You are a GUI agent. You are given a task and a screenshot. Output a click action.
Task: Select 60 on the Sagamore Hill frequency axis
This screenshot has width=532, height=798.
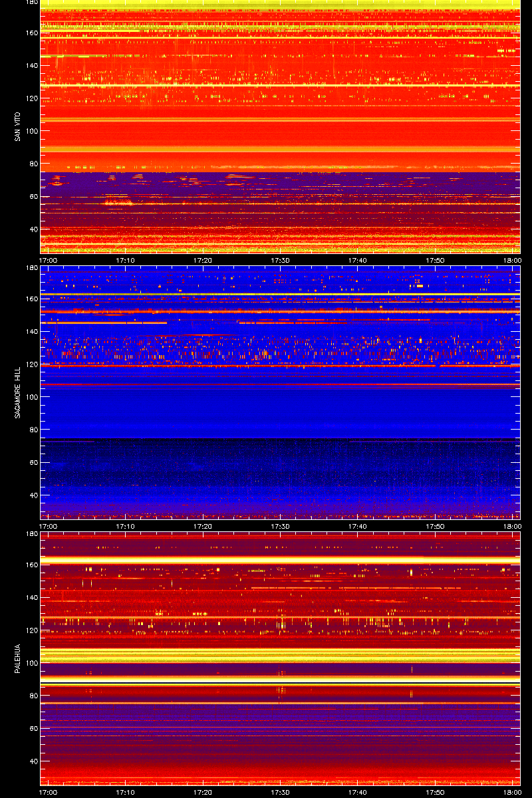pyautogui.click(x=33, y=463)
